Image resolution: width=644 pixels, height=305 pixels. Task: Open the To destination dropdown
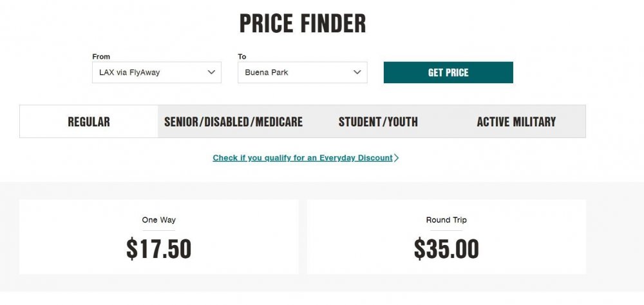302,72
